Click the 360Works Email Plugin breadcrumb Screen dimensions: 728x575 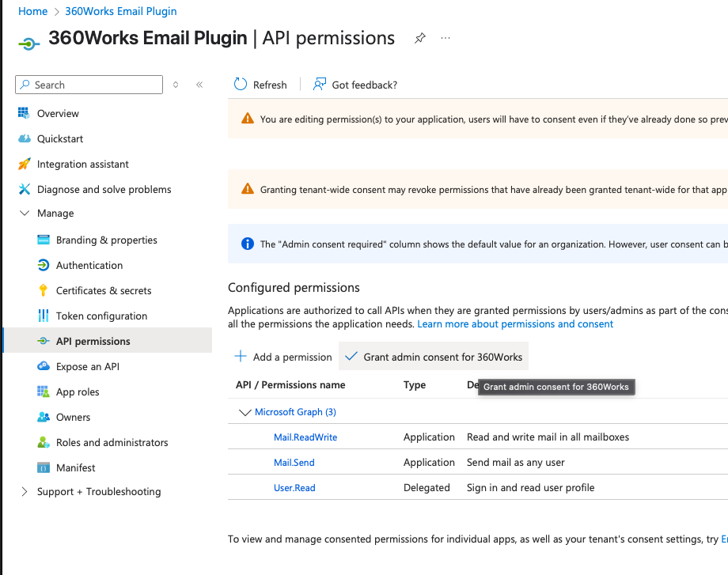121,11
